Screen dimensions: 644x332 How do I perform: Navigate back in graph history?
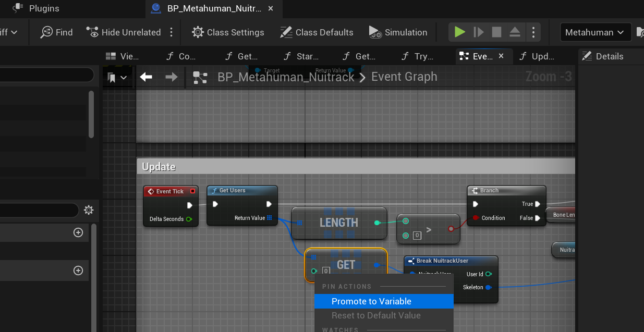tap(146, 77)
